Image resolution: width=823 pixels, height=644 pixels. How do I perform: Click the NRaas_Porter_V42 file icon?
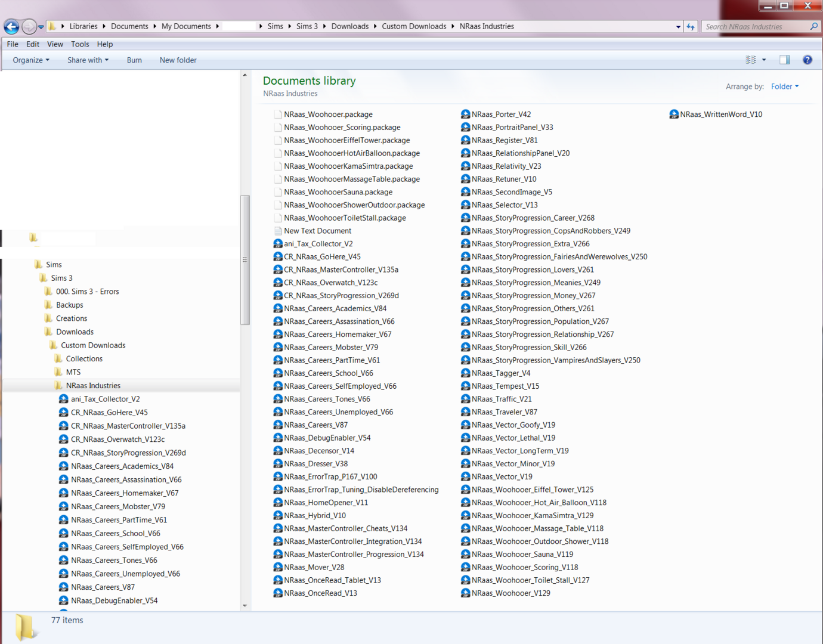465,114
